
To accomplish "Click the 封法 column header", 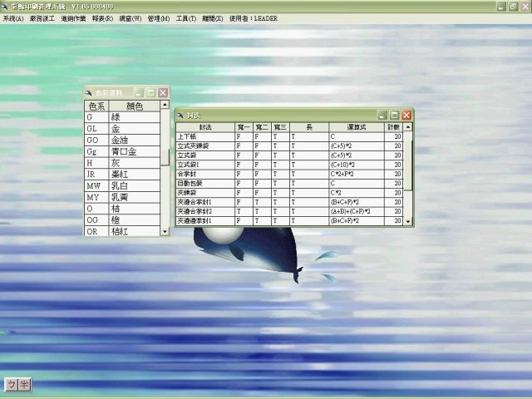I will click(x=204, y=126).
